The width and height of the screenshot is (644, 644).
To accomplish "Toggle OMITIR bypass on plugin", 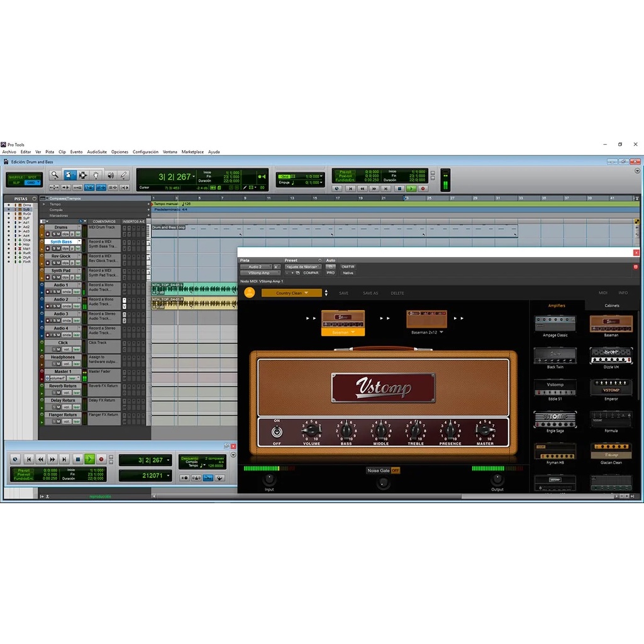I will pos(347,267).
